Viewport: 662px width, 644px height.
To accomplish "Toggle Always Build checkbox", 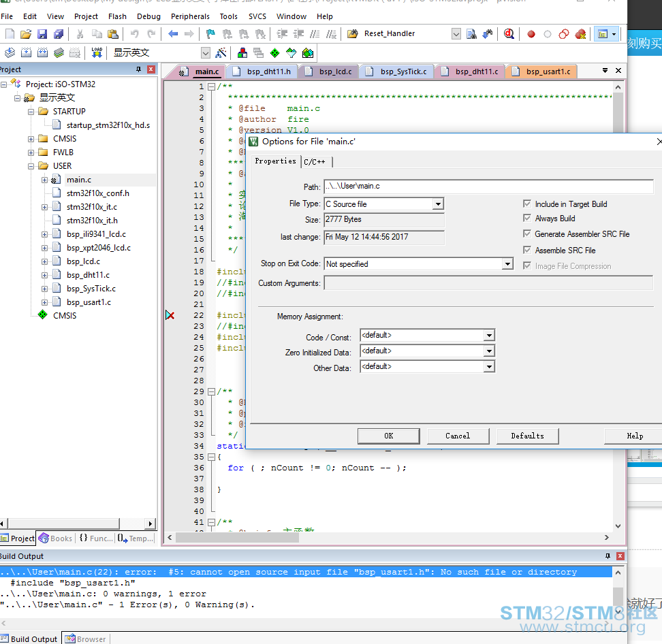I will (x=527, y=218).
